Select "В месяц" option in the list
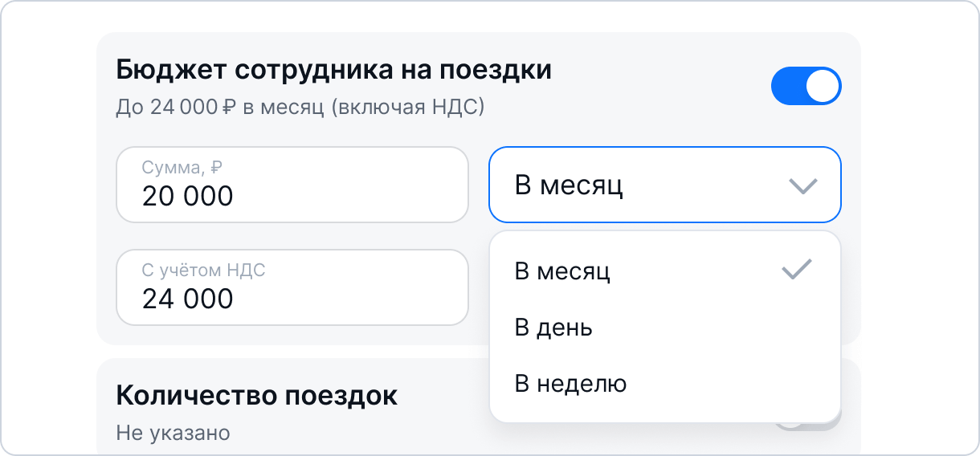This screenshot has width=980, height=456. (562, 271)
